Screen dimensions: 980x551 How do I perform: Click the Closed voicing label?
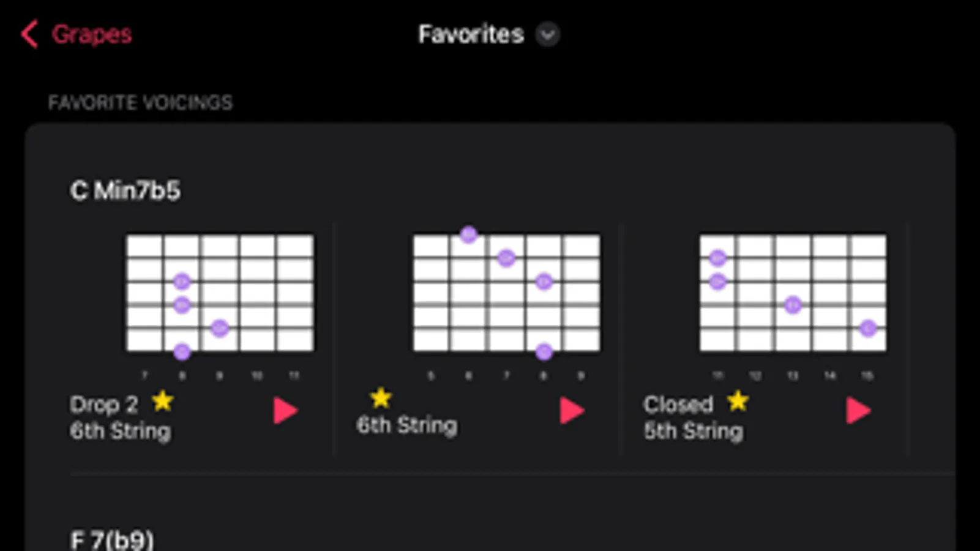(678, 405)
